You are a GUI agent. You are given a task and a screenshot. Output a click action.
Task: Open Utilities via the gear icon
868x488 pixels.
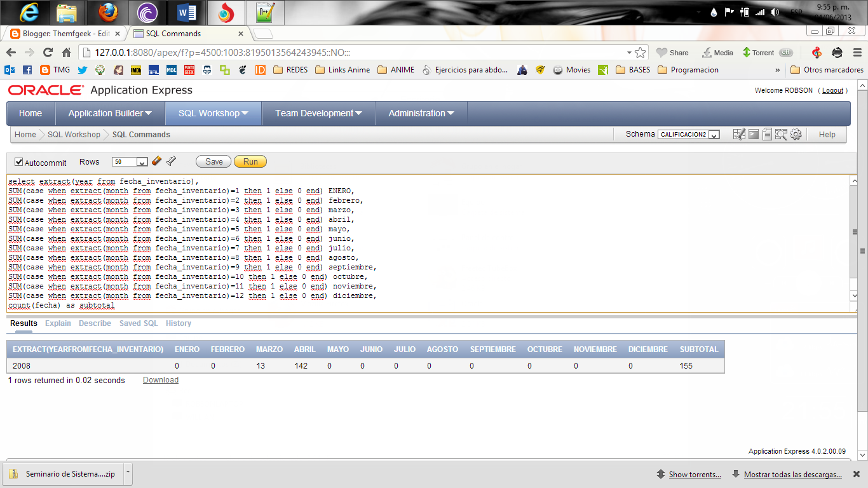(x=796, y=134)
